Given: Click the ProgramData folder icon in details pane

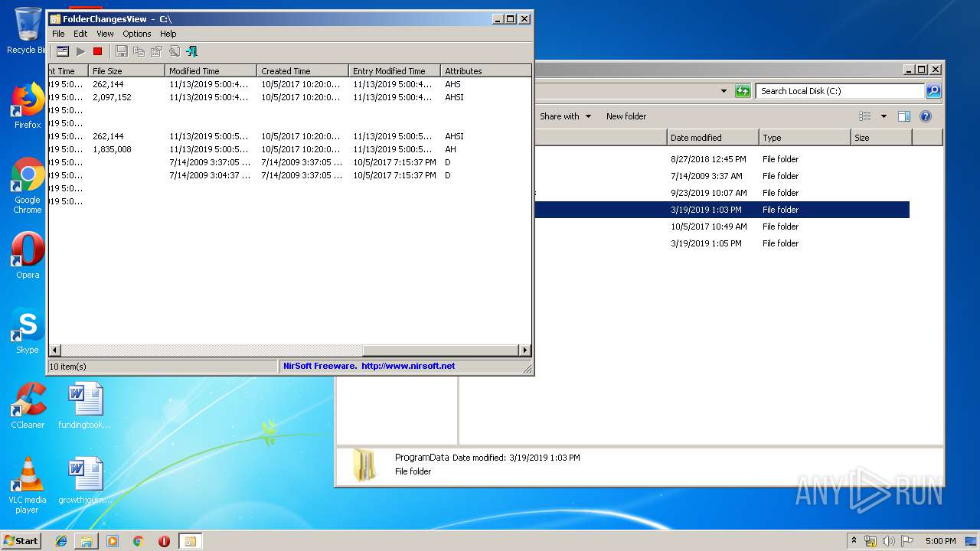Looking at the screenshot, I should (x=364, y=465).
